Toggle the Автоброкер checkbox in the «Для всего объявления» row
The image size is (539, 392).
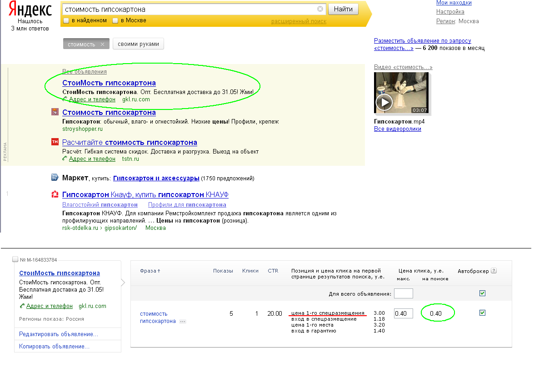[482, 293]
